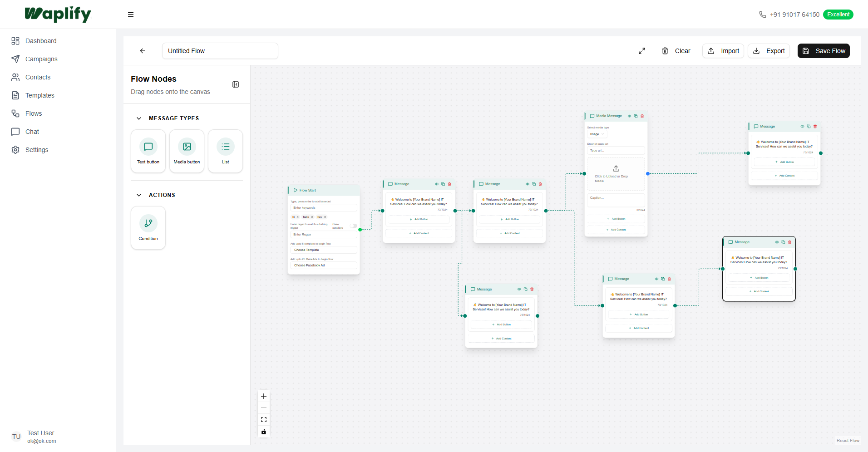Viewport: 868px width, 452px height.
Task: Delete the selected dark-bordered Message node
Action: pos(789,242)
